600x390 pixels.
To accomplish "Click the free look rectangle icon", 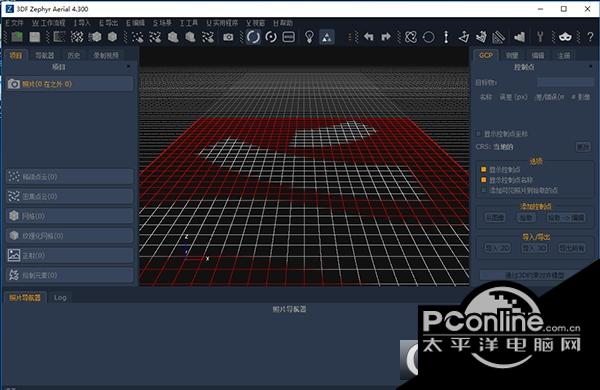I will [289, 37].
